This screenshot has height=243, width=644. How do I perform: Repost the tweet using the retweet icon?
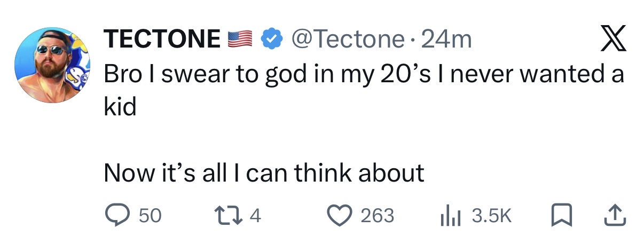(x=232, y=215)
